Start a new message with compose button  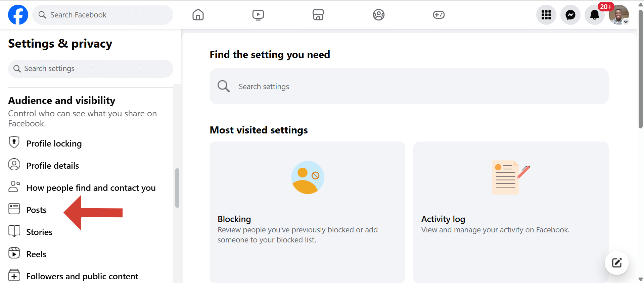tap(616, 263)
